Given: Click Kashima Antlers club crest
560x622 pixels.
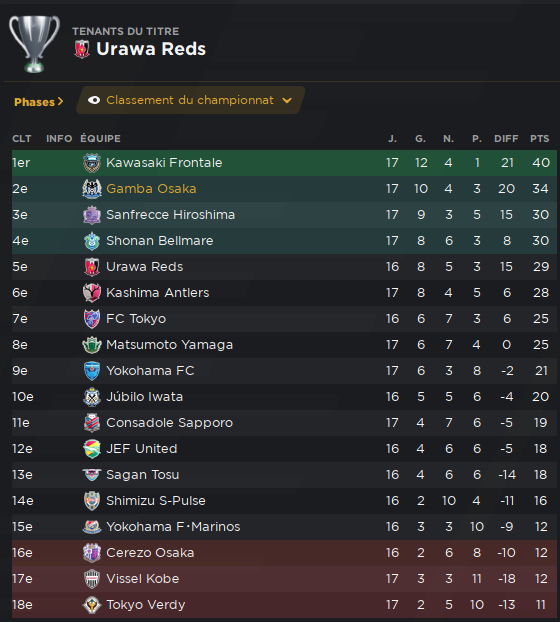Looking at the screenshot, I should 92,293.
